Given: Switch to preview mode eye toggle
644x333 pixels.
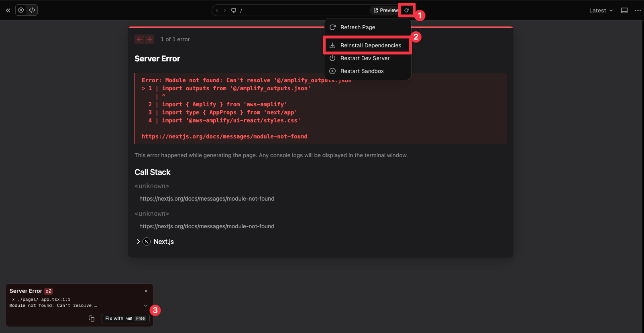Looking at the screenshot, I should (x=21, y=10).
